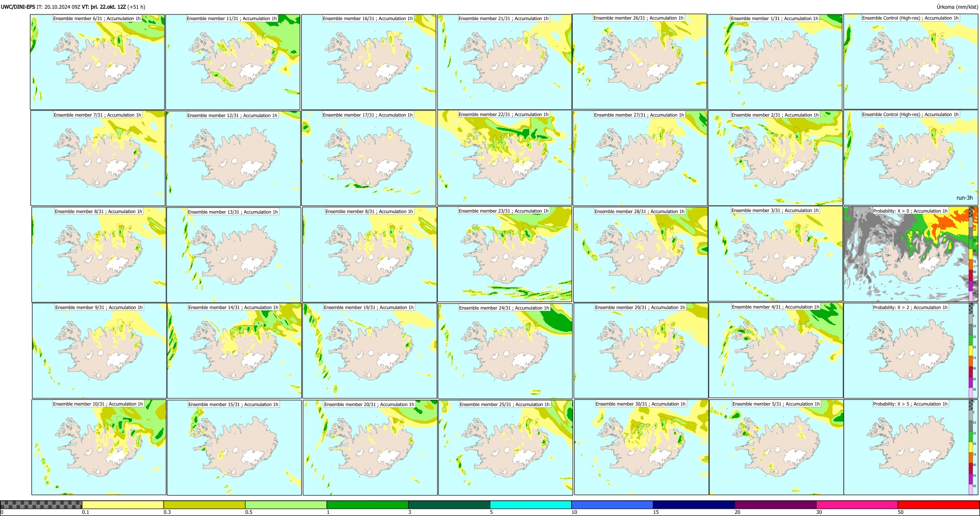
Task: Open the Ensemble member 24/31 map
Action: click(x=505, y=351)
